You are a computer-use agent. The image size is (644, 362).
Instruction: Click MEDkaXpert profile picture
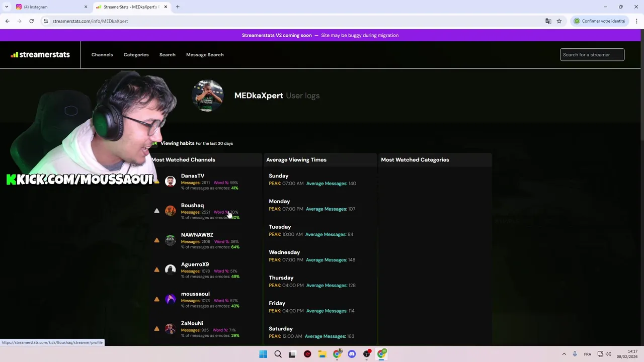point(208,96)
